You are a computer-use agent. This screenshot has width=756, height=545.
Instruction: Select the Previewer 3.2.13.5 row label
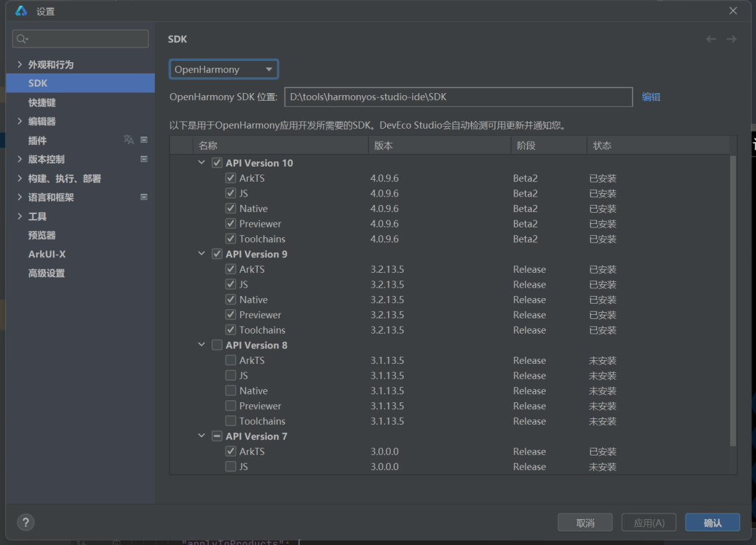tap(260, 315)
